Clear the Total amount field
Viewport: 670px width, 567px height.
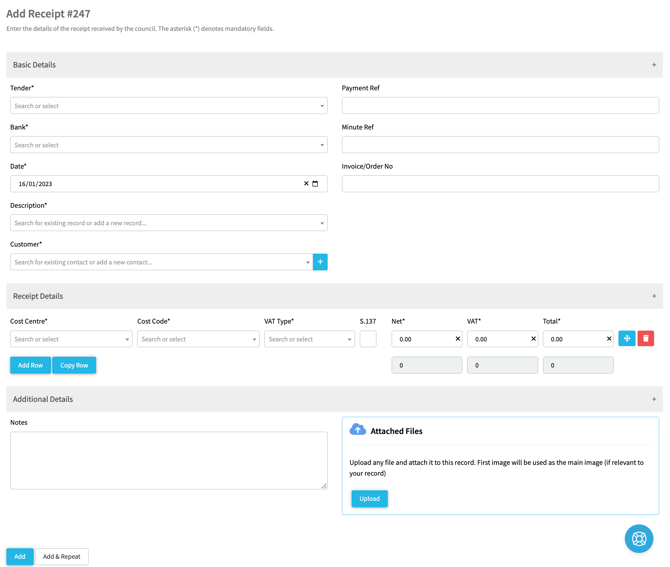click(x=609, y=339)
